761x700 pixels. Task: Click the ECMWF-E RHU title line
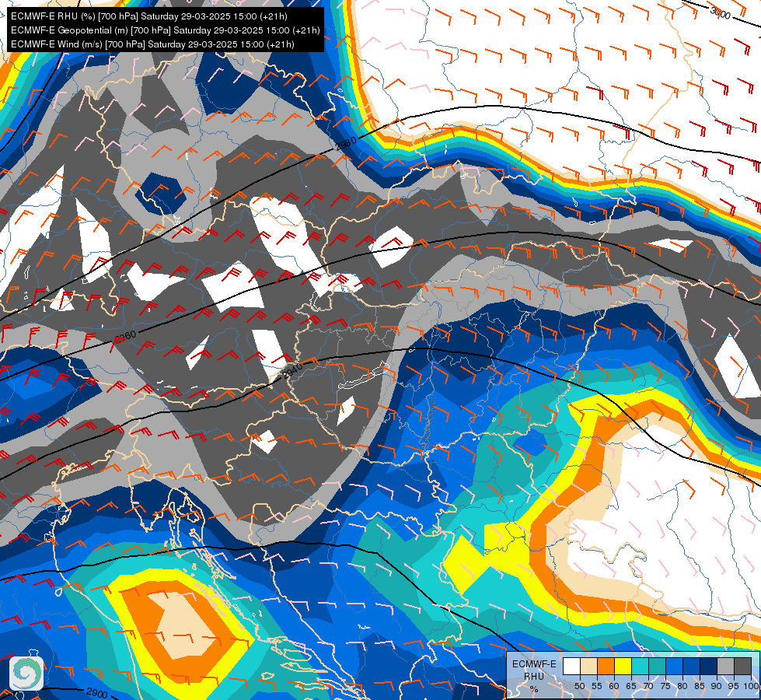(x=149, y=16)
